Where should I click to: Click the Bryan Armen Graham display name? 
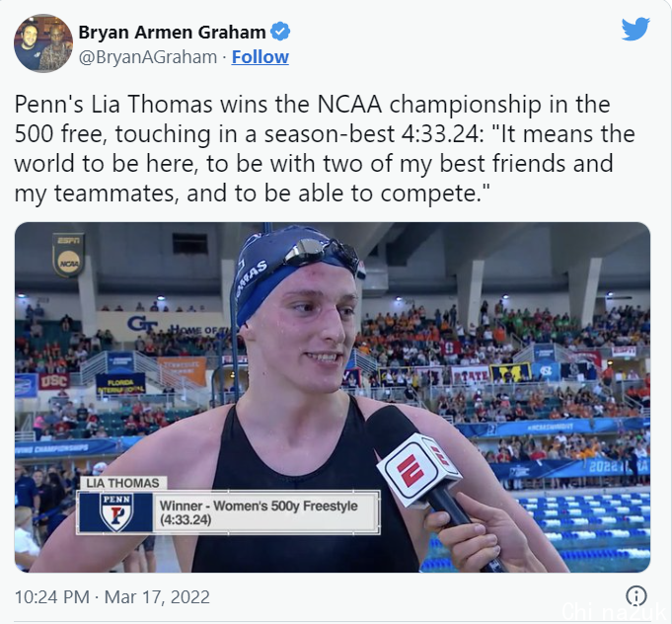[x=172, y=33]
